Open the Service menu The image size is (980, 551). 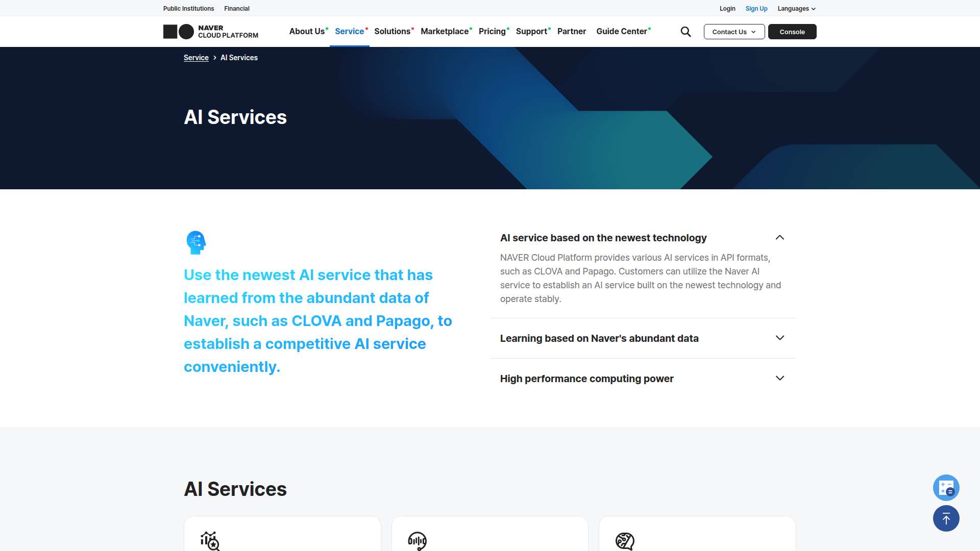(x=351, y=31)
